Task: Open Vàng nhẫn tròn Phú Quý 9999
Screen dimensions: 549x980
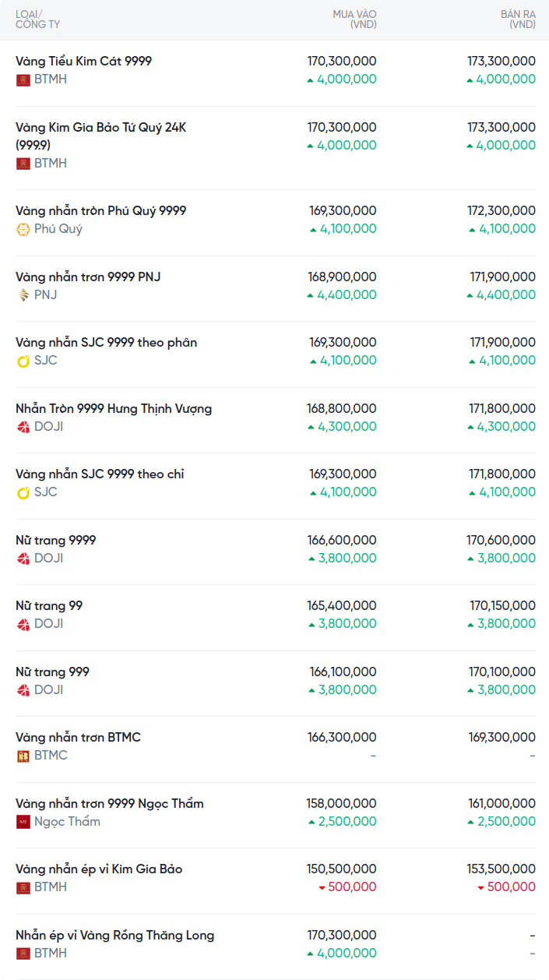Action: (100, 210)
